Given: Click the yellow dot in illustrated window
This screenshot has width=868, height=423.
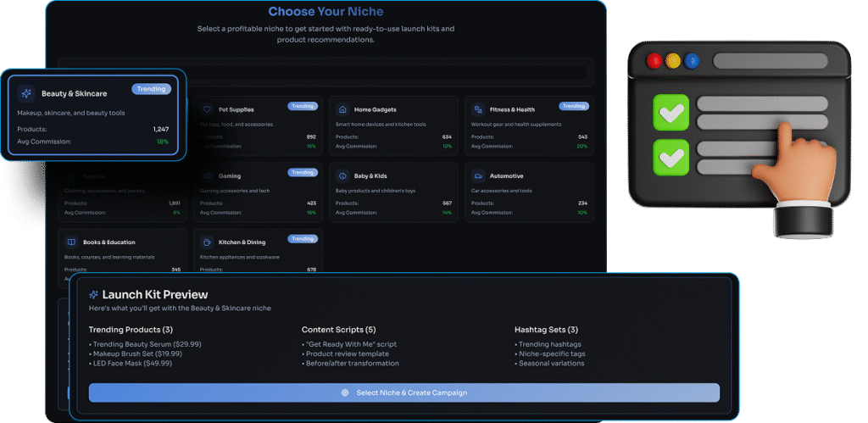Looking at the screenshot, I should (673, 61).
